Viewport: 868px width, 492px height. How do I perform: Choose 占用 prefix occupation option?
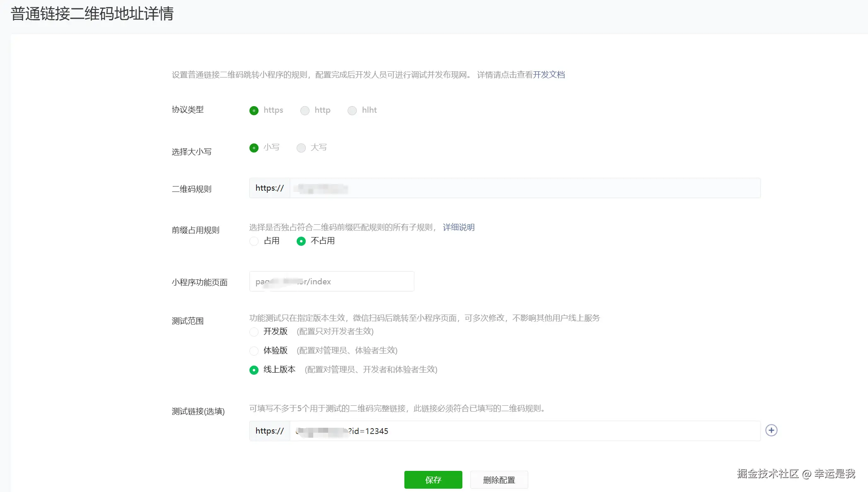pos(254,241)
